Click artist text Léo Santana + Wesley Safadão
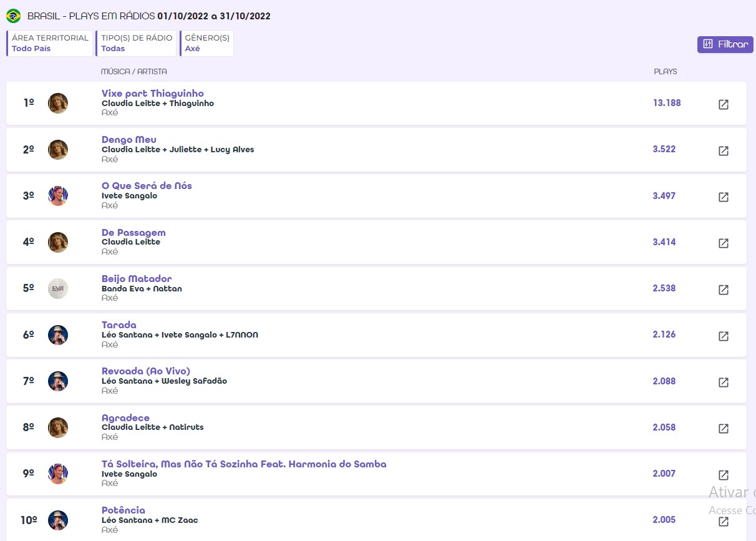Screen dimensions: 756x541 [x=164, y=381]
